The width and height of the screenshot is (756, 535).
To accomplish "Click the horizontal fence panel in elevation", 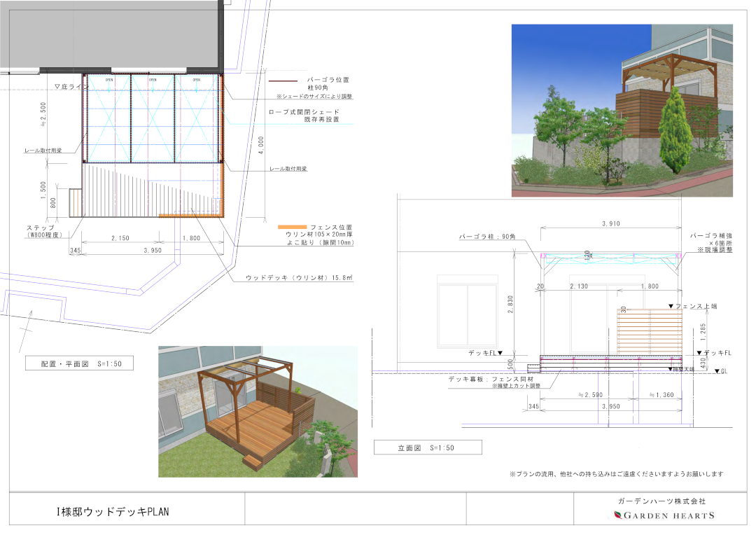I will point(649,334).
